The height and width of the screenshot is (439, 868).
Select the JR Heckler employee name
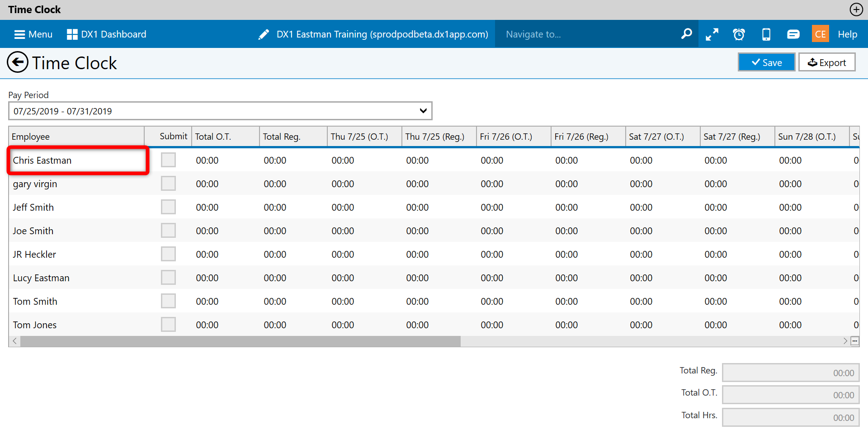coord(34,255)
